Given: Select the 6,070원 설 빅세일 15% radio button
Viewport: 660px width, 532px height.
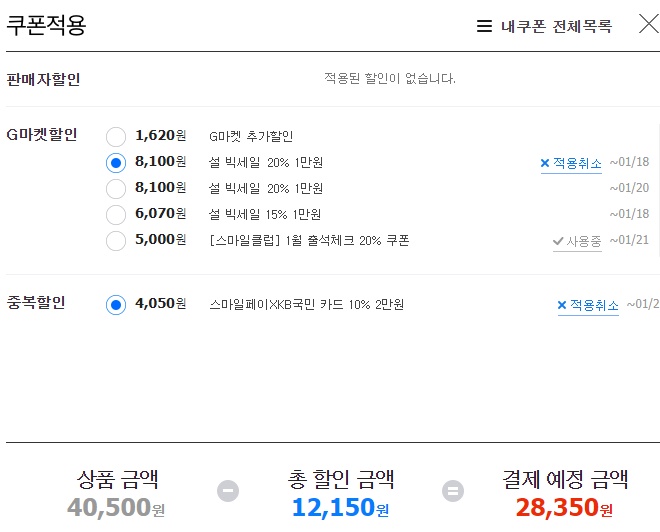Looking at the screenshot, I should click(x=116, y=215).
